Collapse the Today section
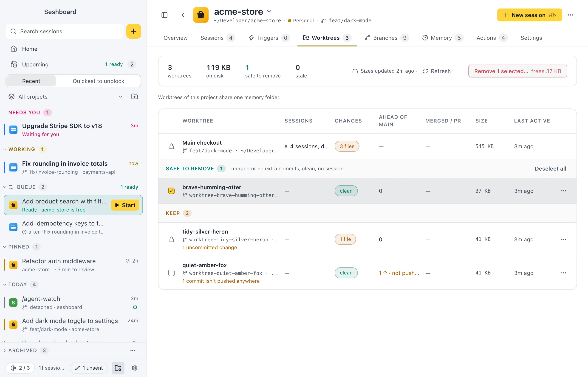 (x=4, y=284)
